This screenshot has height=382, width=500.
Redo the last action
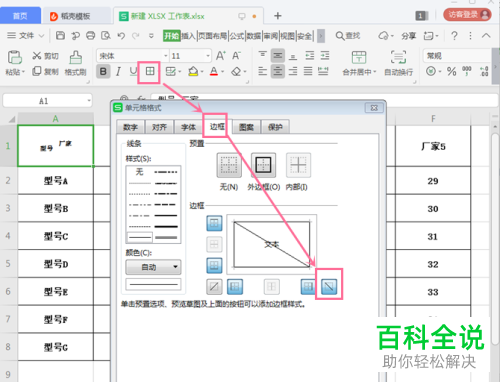pos(136,35)
